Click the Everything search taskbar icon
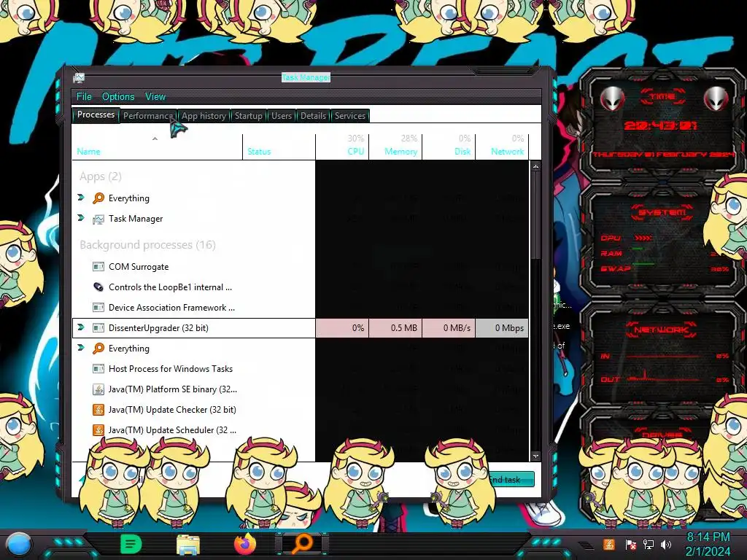 click(302, 544)
